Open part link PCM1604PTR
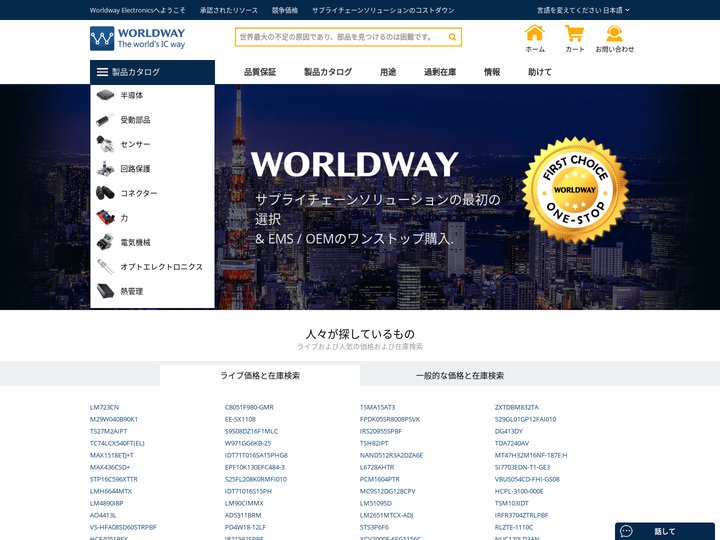The image size is (720, 540). (x=380, y=479)
